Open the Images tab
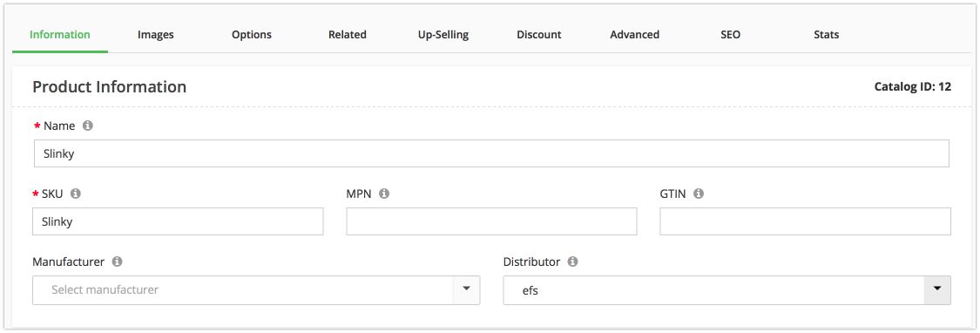980x333 pixels. pyautogui.click(x=156, y=34)
